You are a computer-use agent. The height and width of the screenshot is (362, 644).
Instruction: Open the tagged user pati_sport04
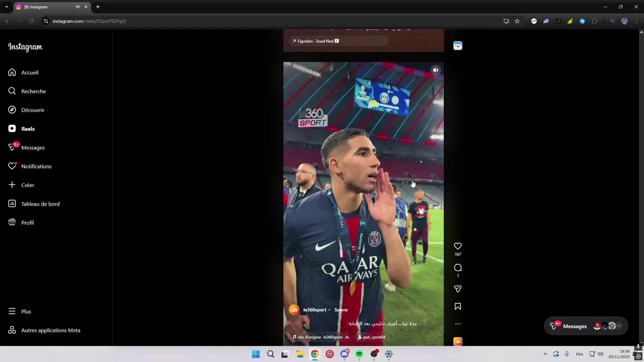pyautogui.click(x=371, y=337)
